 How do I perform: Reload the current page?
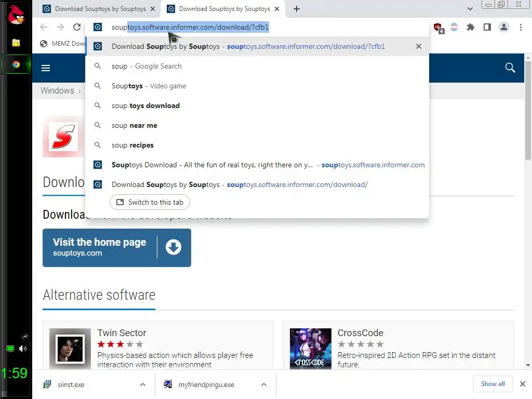[77, 27]
